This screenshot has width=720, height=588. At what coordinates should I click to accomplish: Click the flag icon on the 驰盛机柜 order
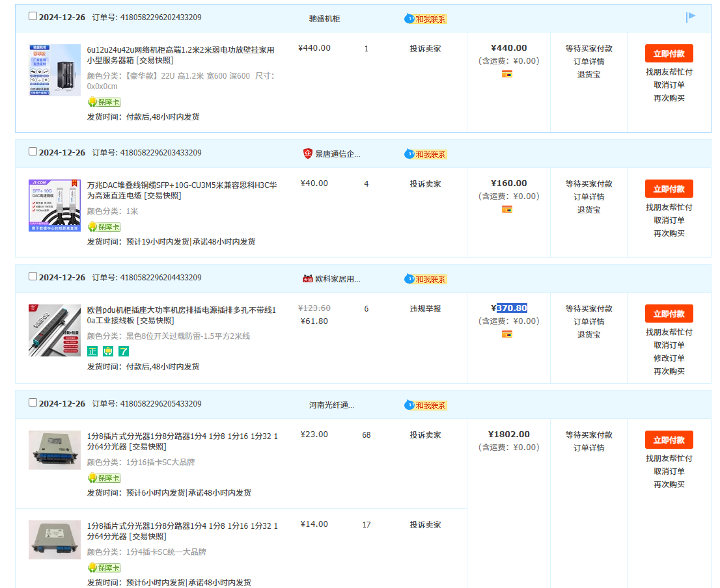coord(691,17)
